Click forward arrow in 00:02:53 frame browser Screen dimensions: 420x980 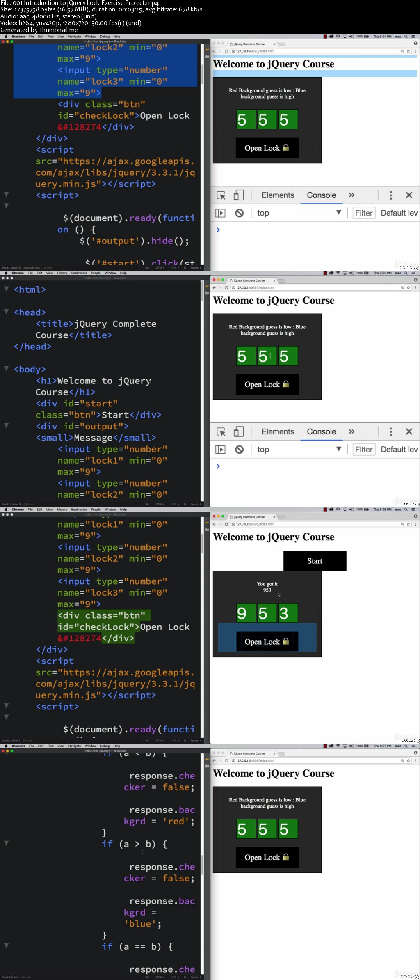[x=220, y=761]
